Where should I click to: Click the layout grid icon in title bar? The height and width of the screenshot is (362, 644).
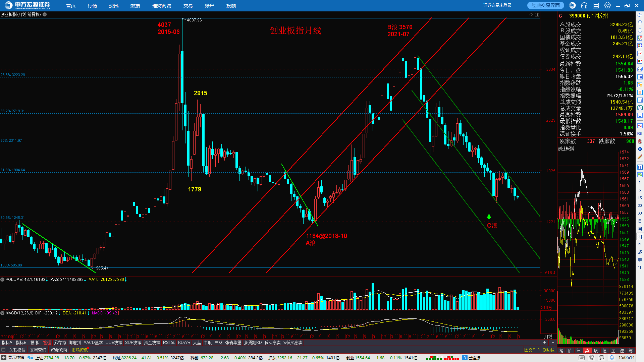point(596,5)
